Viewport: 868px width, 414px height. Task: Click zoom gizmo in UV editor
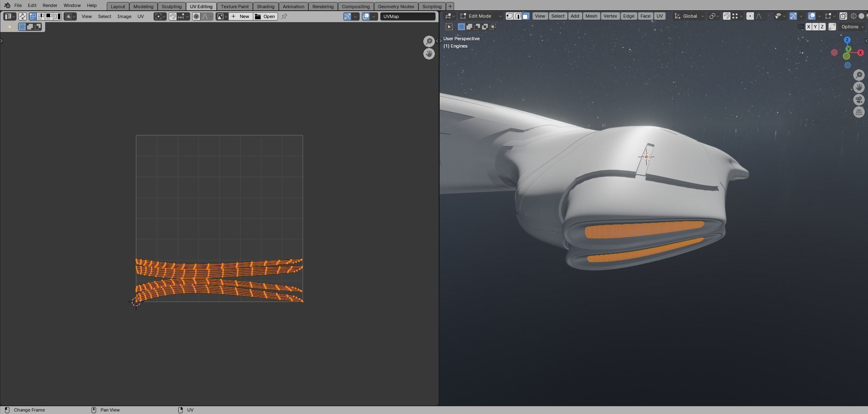(429, 41)
